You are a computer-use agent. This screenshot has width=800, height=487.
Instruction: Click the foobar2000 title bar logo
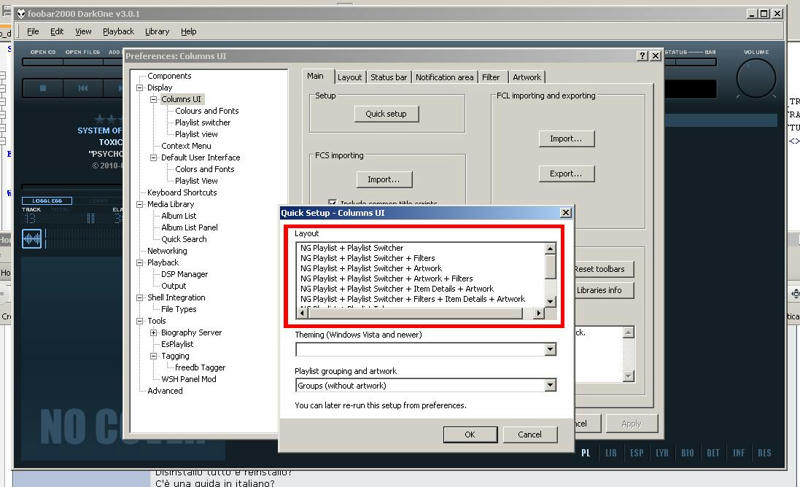(x=10, y=13)
